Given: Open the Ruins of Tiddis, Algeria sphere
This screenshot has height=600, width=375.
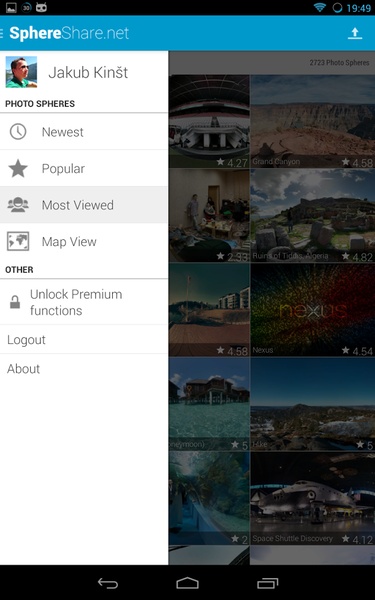Looking at the screenshot, I should point(313,215).
